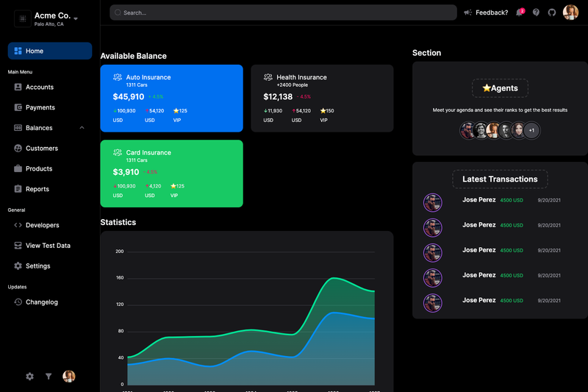Click in the Search field
The width and height of the screenshot is (588, 392).
(x=283, y=13)
